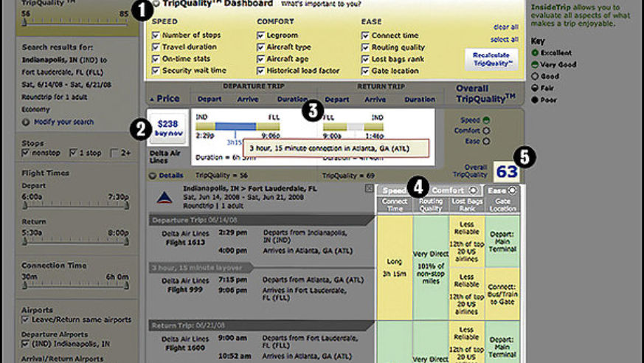The height and width of the screenshot is (363, 644).
Task: Uncheck the nonstop filter
Action: point(26,153)
